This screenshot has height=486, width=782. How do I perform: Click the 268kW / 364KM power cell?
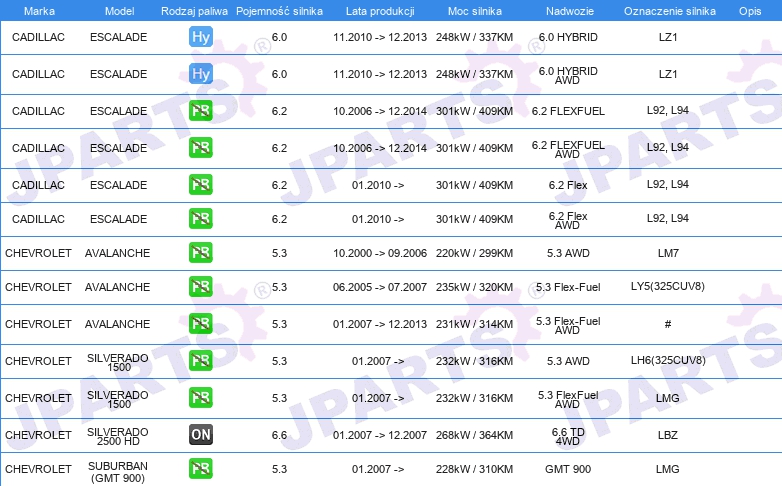click(x=474, y=435)
